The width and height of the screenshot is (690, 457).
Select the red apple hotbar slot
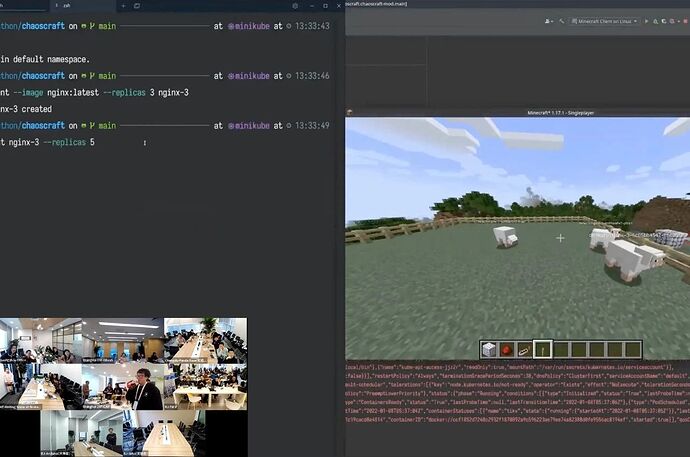(506, 349)
